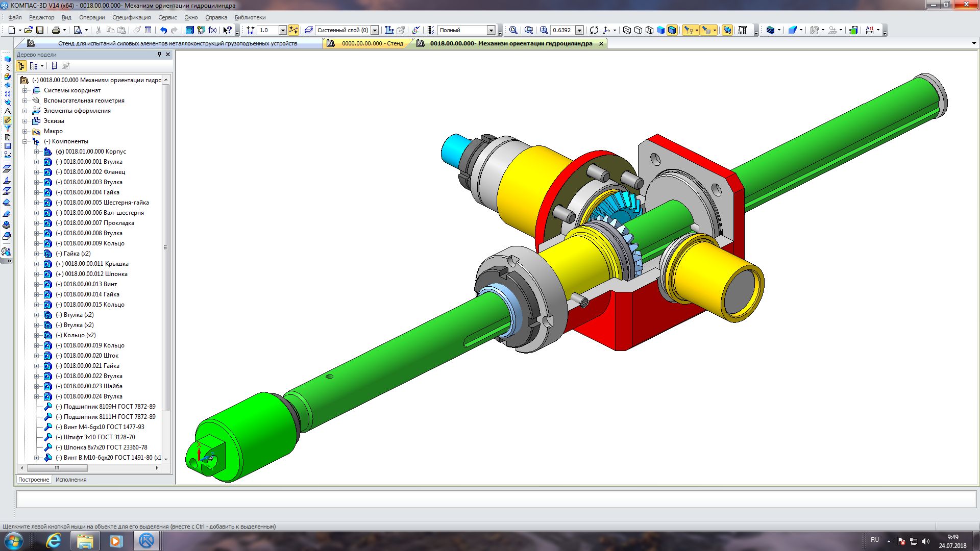Image resolution: width=980 pixels, height=551 pixels.
Task: Expand the Эскизы tree node
Action: [24, 121]
